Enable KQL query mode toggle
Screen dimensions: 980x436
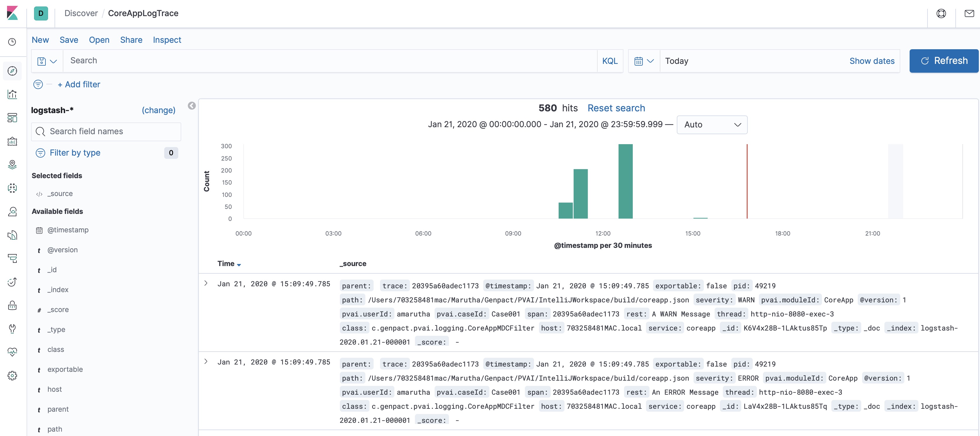[x=609, y=61]
